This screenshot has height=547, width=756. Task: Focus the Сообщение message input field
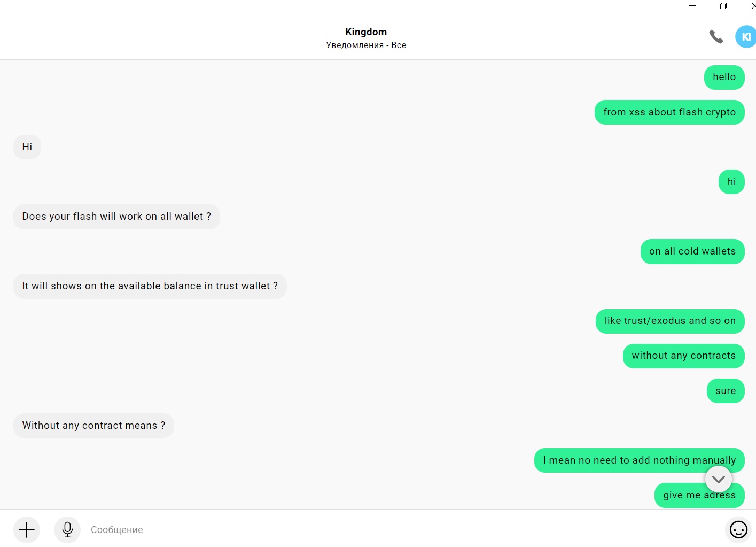(x=374, y=530)
